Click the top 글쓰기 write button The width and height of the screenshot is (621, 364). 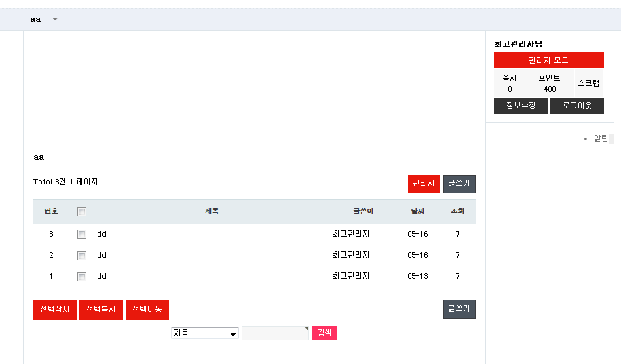[x=459, y=184]
